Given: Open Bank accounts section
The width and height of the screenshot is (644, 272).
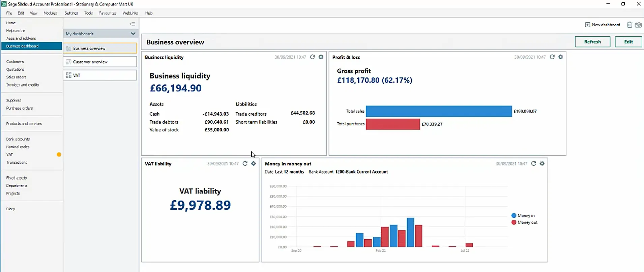Looking at the screenshot, I should coord(18,139).
